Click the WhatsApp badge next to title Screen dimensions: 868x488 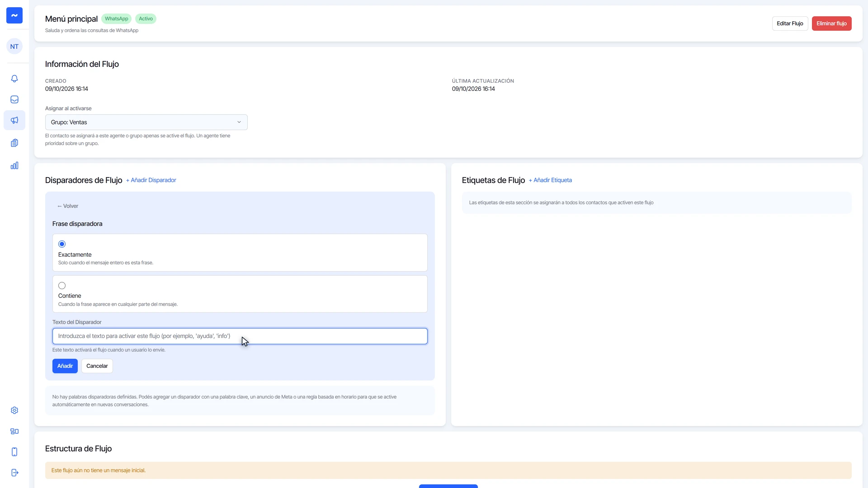117,19
